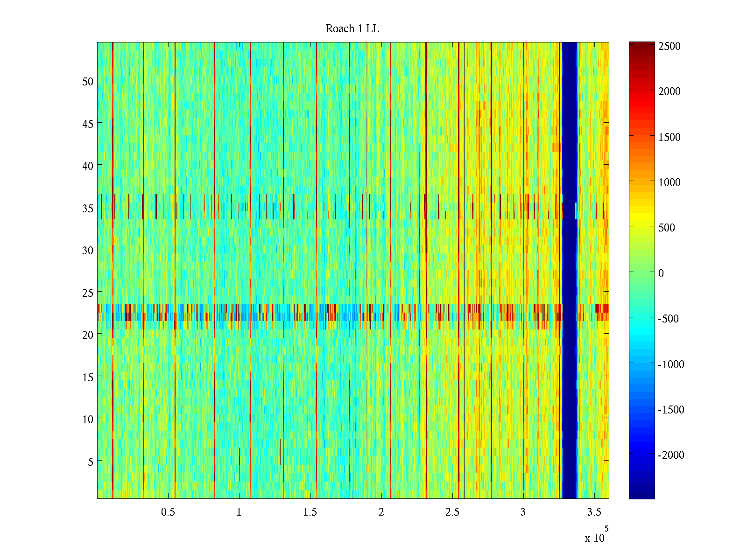Click the x-axis tick label 0.5
Viewport: 747px width, 560px height.
(x=168, y=512)
